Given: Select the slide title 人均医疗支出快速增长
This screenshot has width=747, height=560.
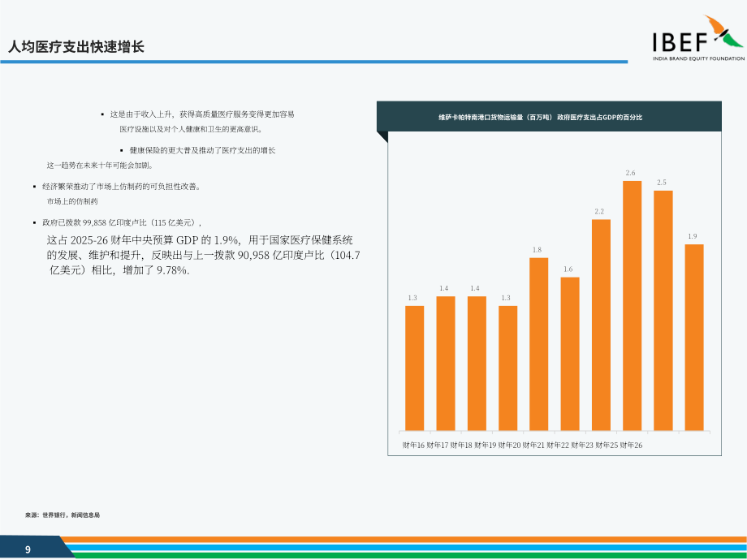Looking at the screenshot, I should click(x=76, y=47).
